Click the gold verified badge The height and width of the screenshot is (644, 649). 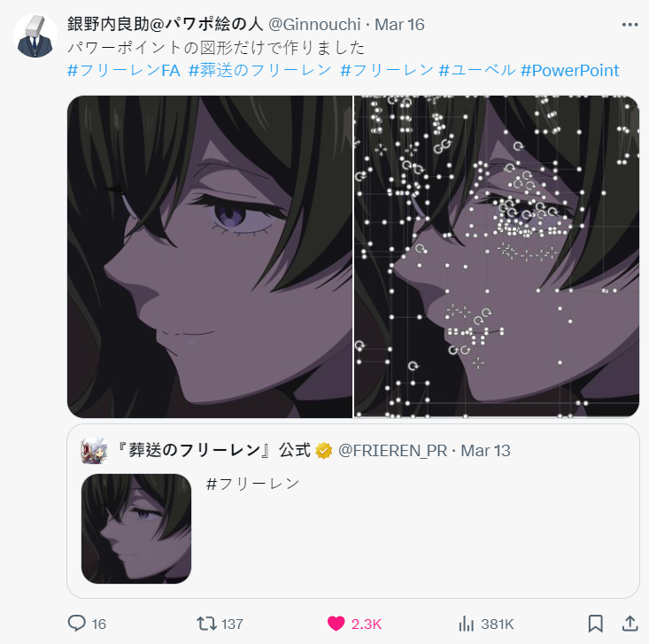324,451
